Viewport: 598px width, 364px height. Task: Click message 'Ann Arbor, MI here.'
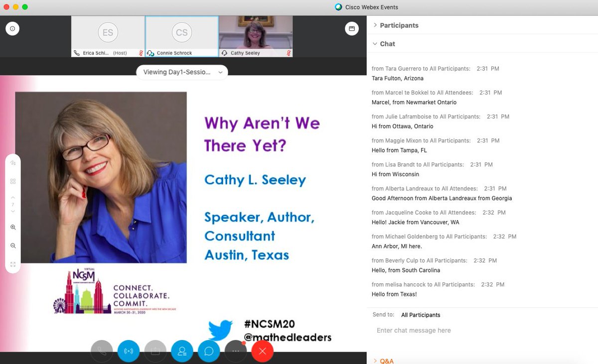coord(397,246)
